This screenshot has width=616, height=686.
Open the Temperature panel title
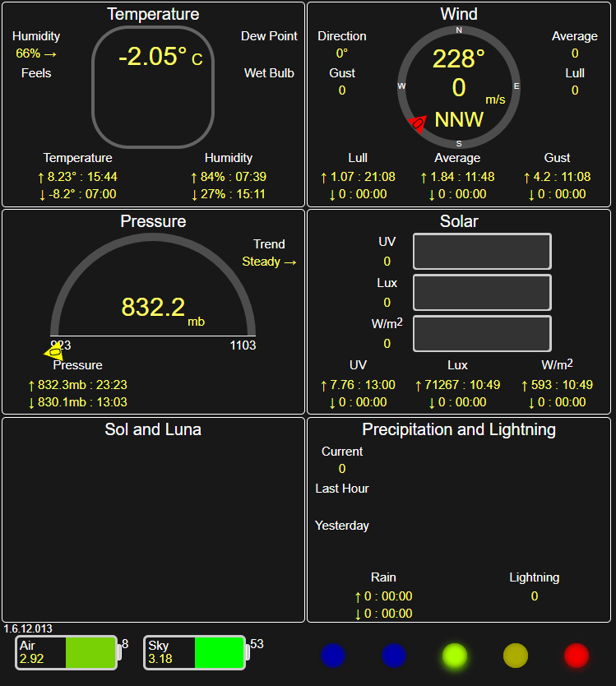click(x=153, y=14)
